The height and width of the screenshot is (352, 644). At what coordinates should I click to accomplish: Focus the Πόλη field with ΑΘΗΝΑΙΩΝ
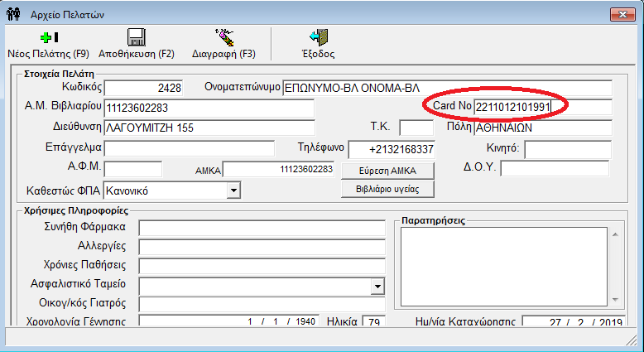click(542, 128)
